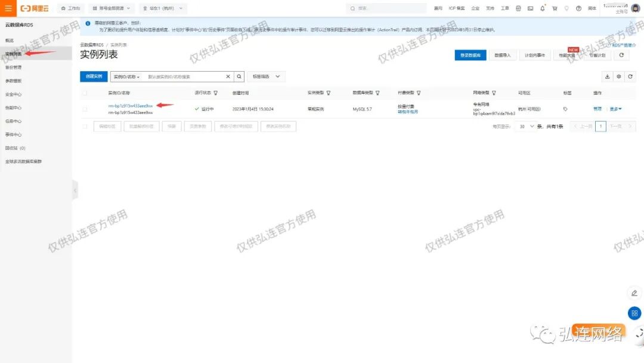This screenshot has height=363, width=644.
Task: Expand the 更多 actions dropdown
Action: (x=615, y=109)
